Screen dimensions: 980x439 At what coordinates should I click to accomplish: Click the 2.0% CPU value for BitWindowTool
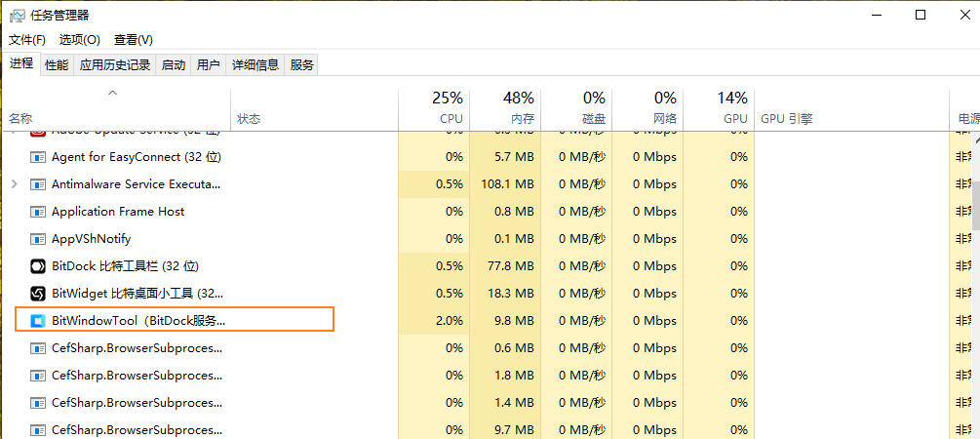450,321
